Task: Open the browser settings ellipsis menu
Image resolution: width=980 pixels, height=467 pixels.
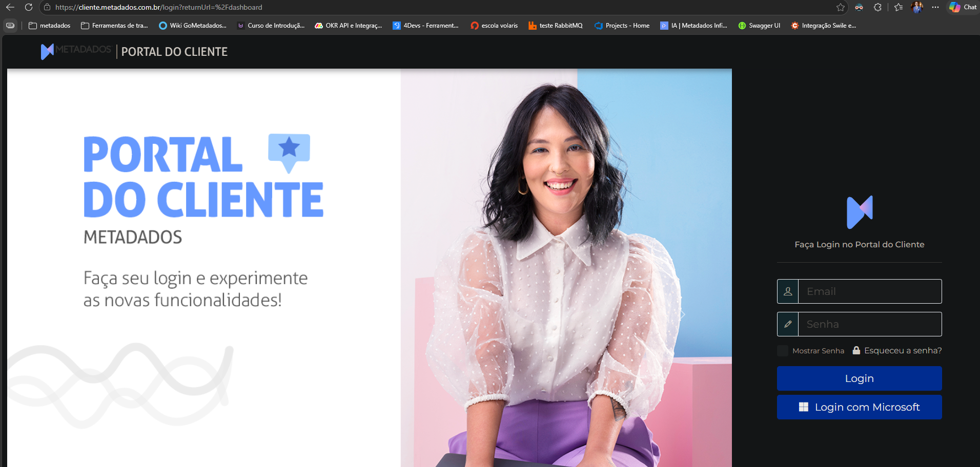Action: coord(935,7)
